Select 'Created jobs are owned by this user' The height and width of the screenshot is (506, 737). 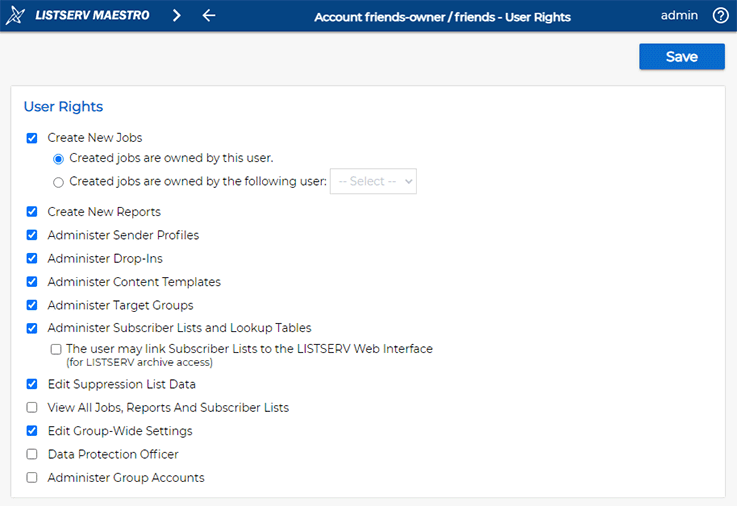click(58, 159)
